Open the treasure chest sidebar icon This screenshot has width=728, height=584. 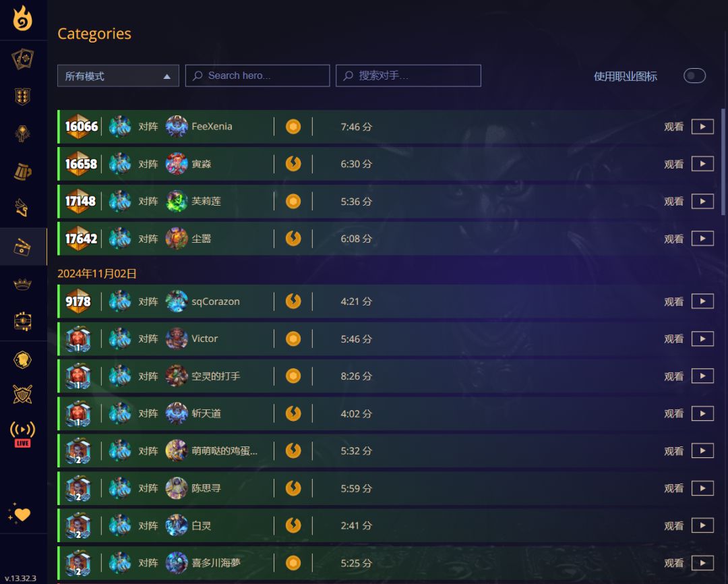pos(22,322)
